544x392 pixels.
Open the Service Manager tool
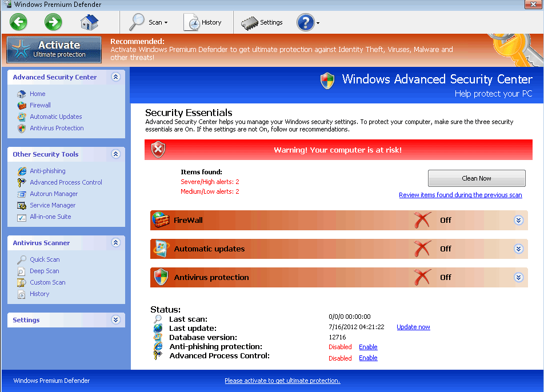coord(53,205)
